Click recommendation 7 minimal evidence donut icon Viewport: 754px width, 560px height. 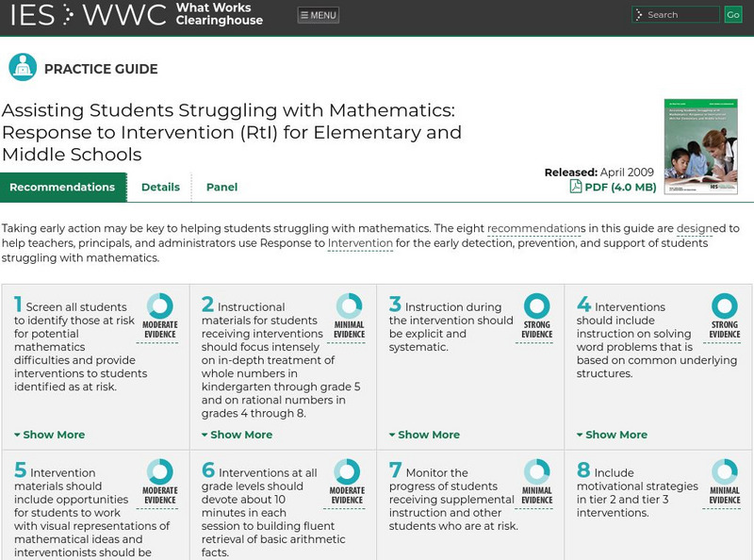coord(536,472)
